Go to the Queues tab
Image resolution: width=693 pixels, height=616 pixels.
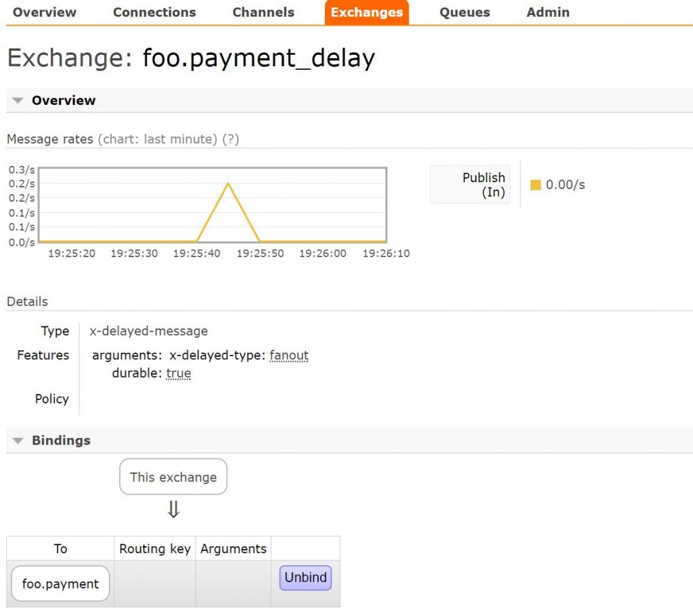pyautogui.click(x=464, y=12)
